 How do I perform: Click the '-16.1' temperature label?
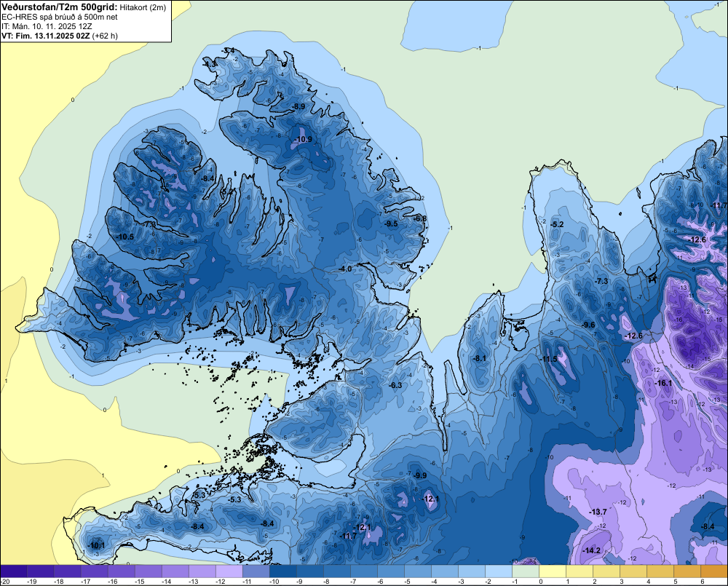(663, 383)
